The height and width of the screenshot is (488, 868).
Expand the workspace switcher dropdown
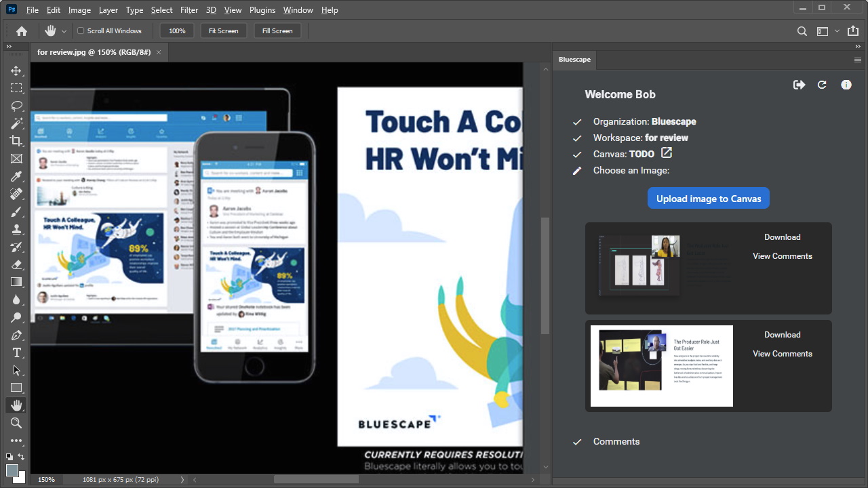click(x=837, y=31)
